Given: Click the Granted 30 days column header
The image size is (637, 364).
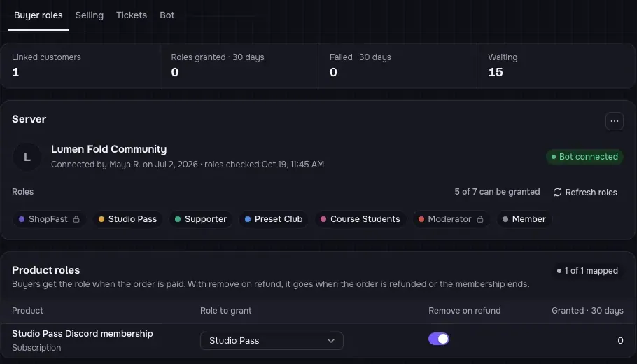Looking at the screenshot, I should [x=587, y=311].
